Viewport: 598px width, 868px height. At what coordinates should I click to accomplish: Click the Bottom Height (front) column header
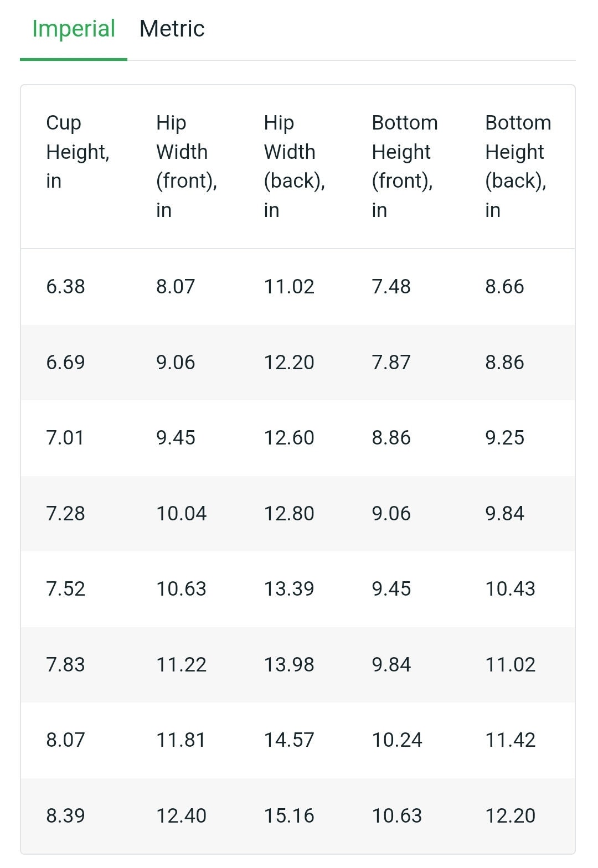point(405,166)
